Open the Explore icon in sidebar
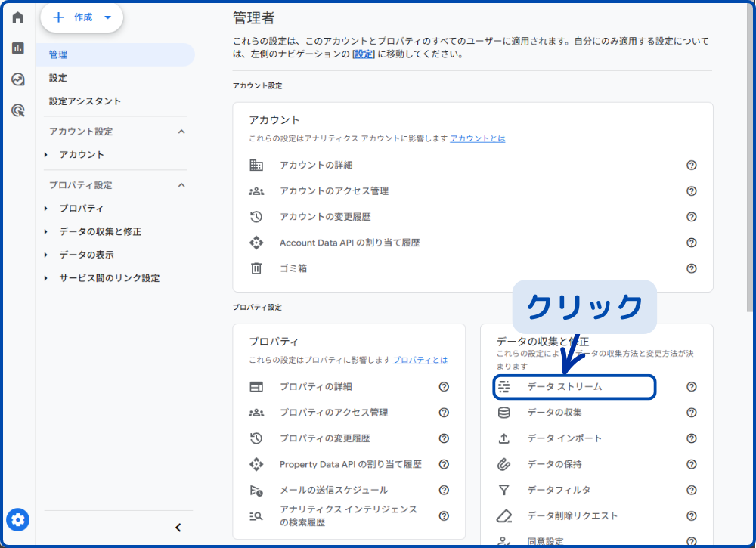Viewport: 756px width, 548px height. tap(18, 79)
